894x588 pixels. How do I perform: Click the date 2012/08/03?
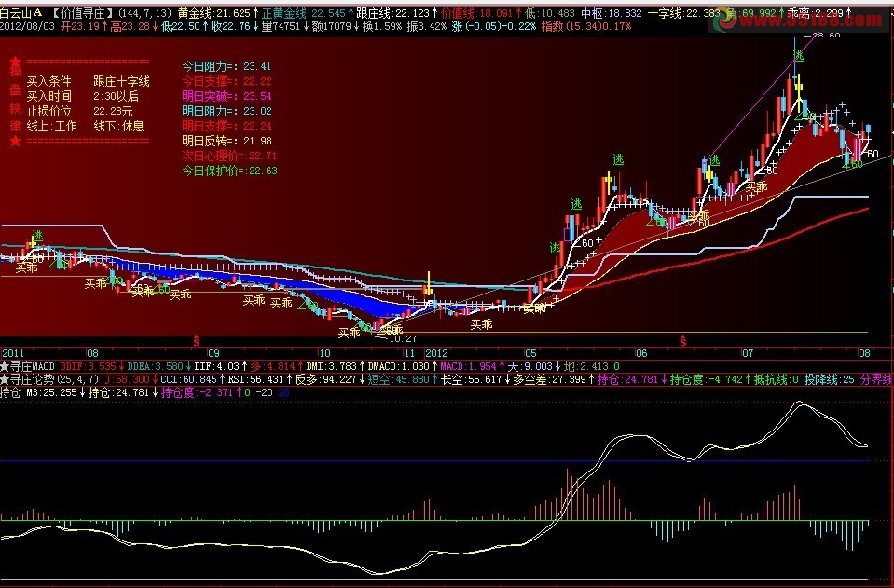coord(26,26)
